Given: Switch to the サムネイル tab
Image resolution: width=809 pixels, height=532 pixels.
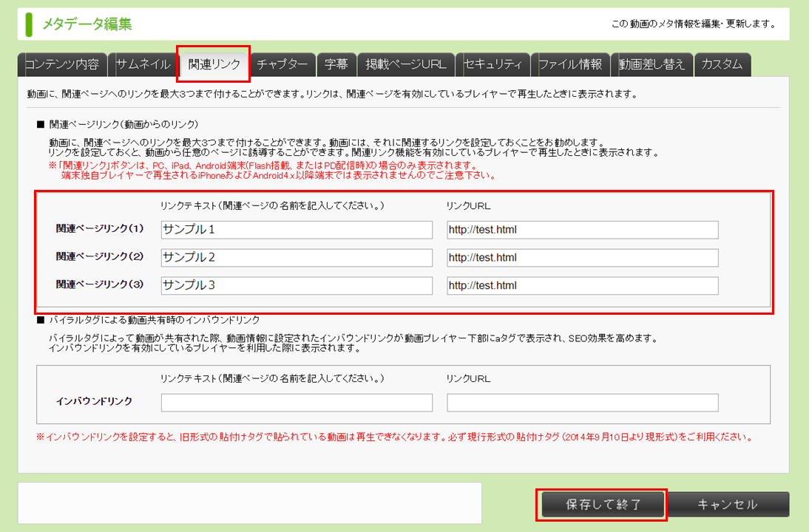Looking at the screenshot, I should coord(143,64).
